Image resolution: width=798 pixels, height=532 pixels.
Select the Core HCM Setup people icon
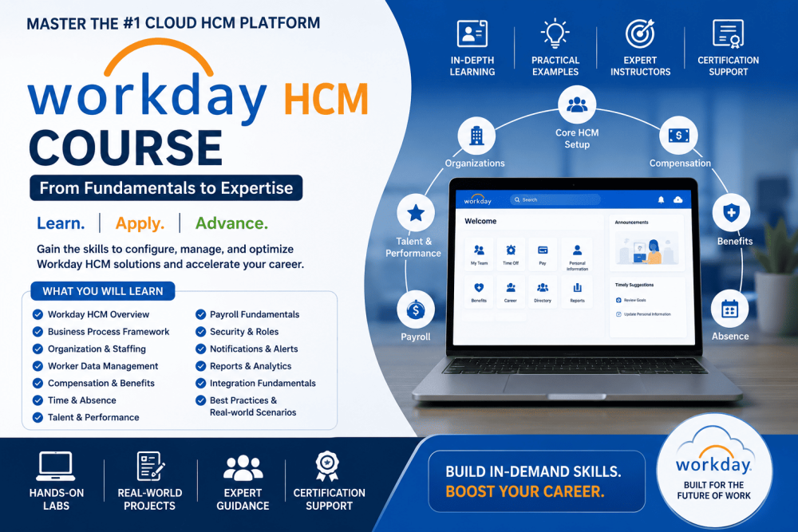click(x=577, y=104)
